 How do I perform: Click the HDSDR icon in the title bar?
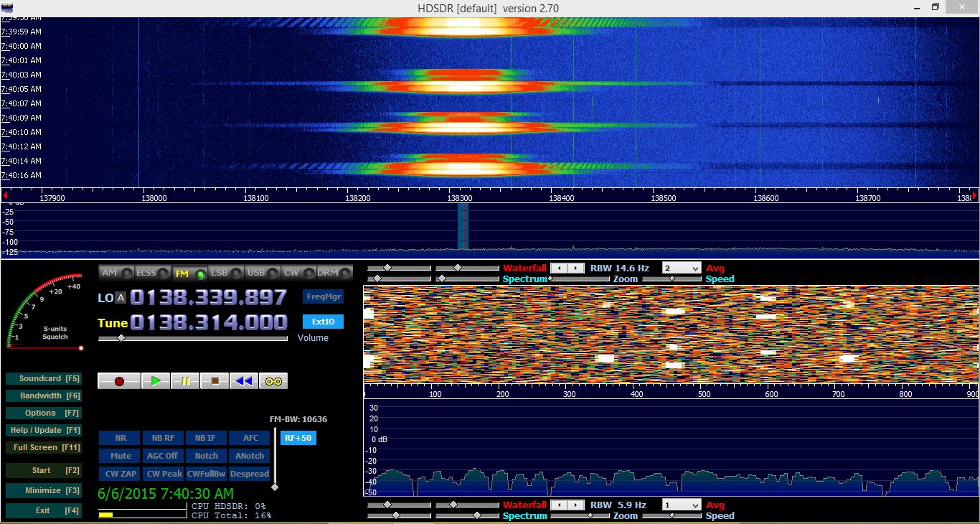tap(7, 7)
